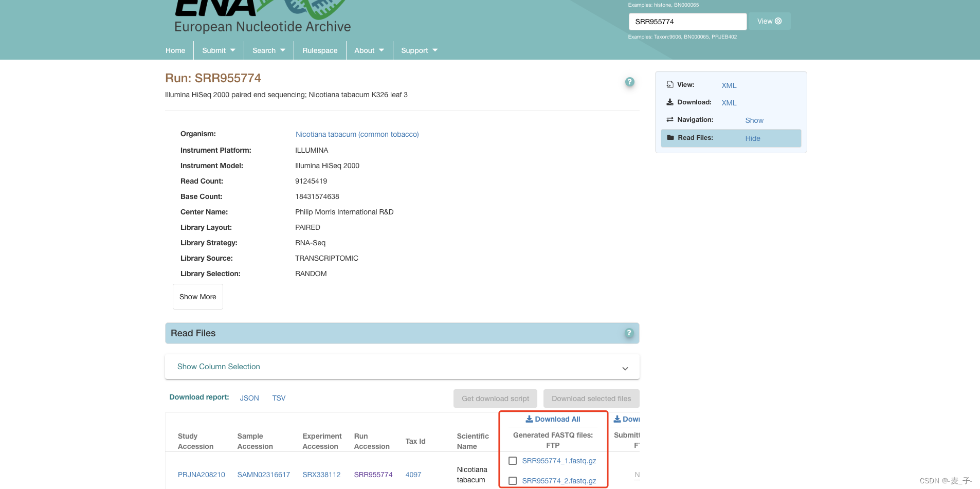Image resolution: width=980 pixels, height=489 pixels.
Task: Hide the Read Files section
Action: 753,138
